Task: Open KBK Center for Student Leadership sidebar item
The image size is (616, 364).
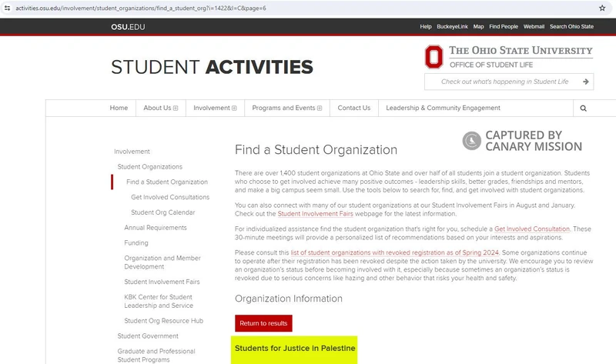Action: coord(159,301)
